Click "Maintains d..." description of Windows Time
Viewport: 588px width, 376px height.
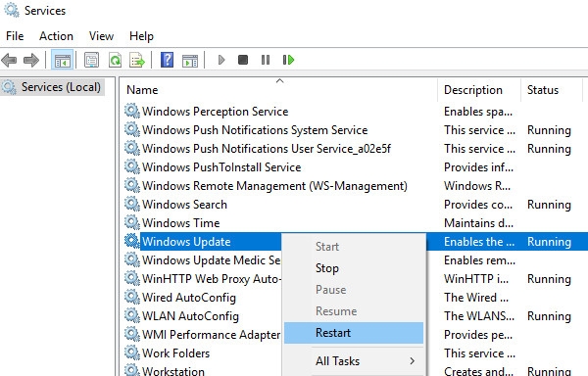[x=478, y=223]
